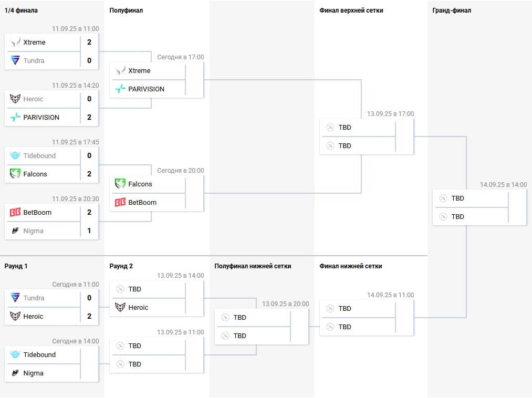Viewport: 532px width, 398px height.
Task: Open the BetBoom logo in the Полуфинал match
Action: click(x=120, y=203)
